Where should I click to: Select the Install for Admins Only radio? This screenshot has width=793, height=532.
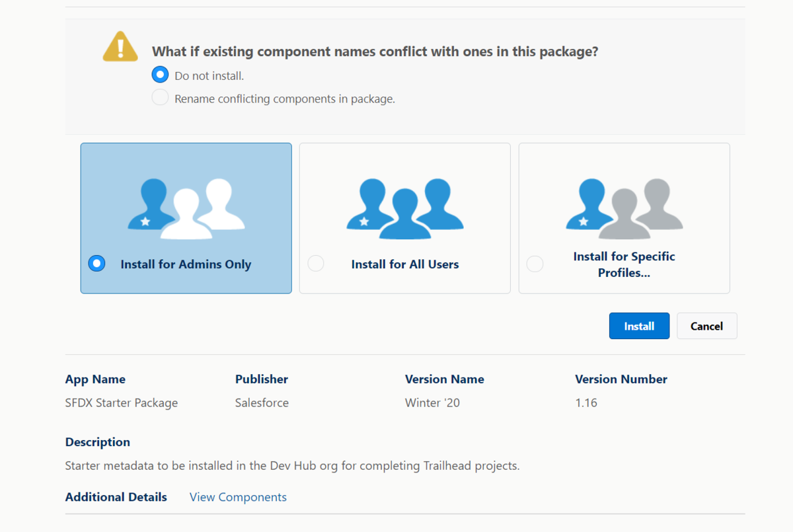[x=97, y=264]
